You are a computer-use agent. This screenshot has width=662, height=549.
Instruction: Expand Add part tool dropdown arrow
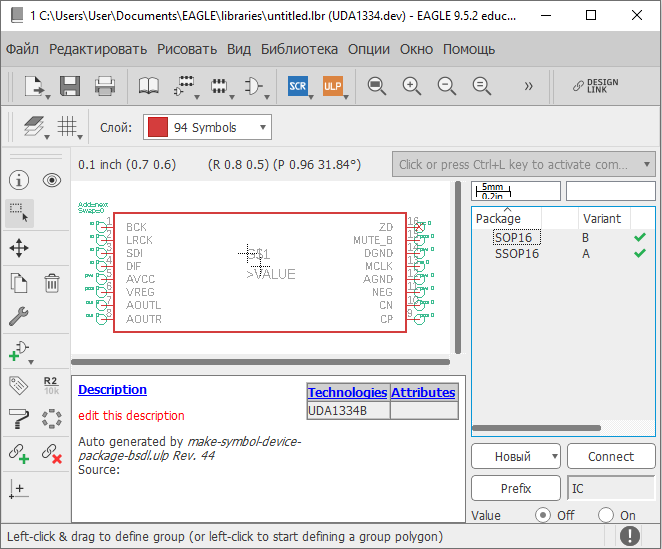click(31, 362)
